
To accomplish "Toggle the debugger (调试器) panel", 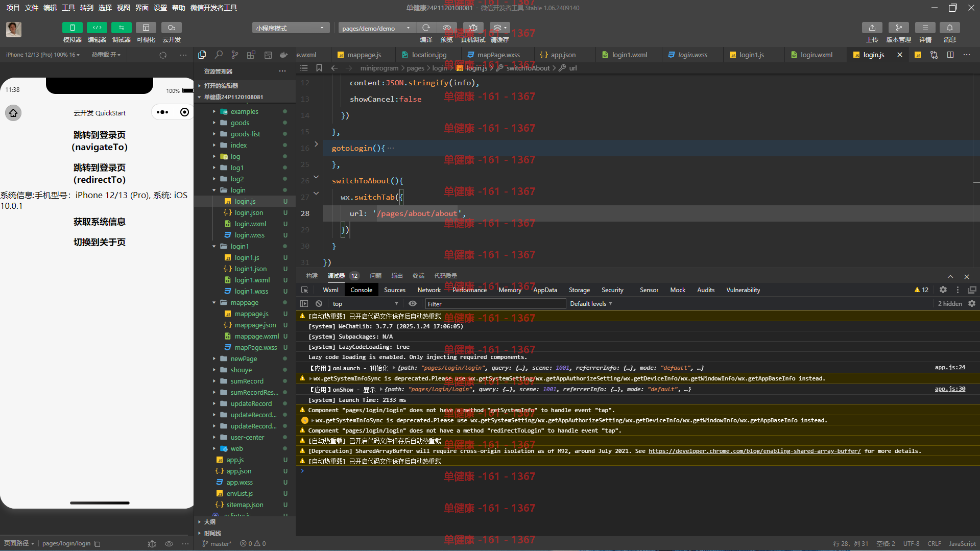I will [x=122, y=28].
